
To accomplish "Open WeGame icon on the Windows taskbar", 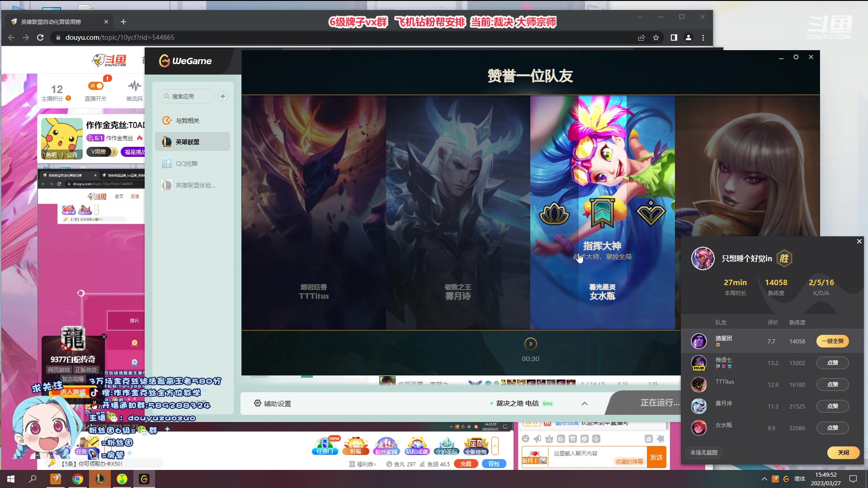I will (144, 479).
